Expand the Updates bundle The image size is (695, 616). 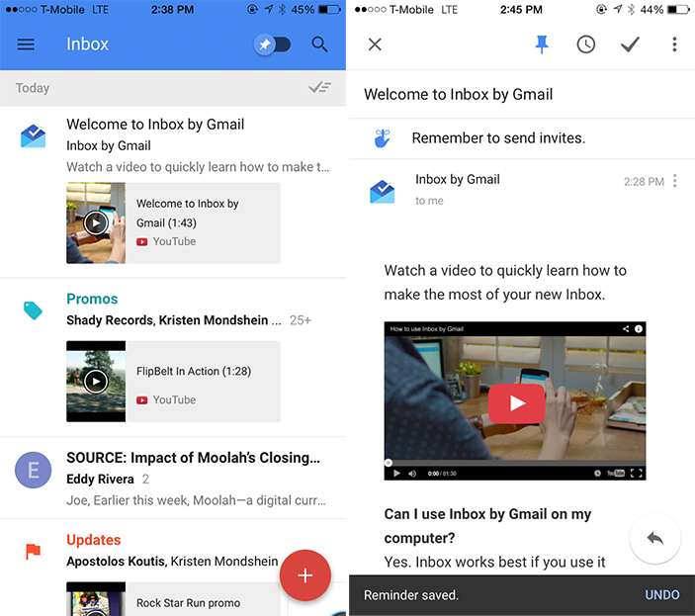pos(93,540)
